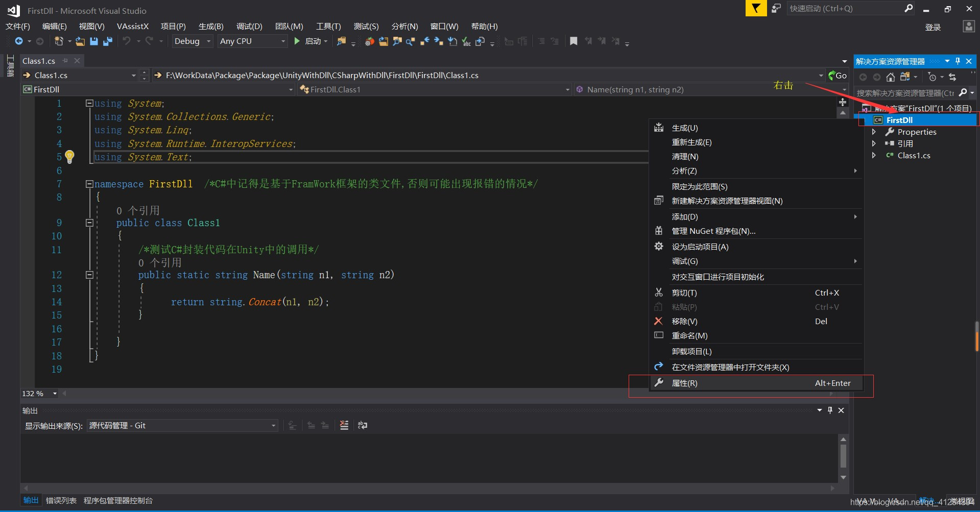Open the FirstDll.Class1 type dropdown

coord(435,89)
